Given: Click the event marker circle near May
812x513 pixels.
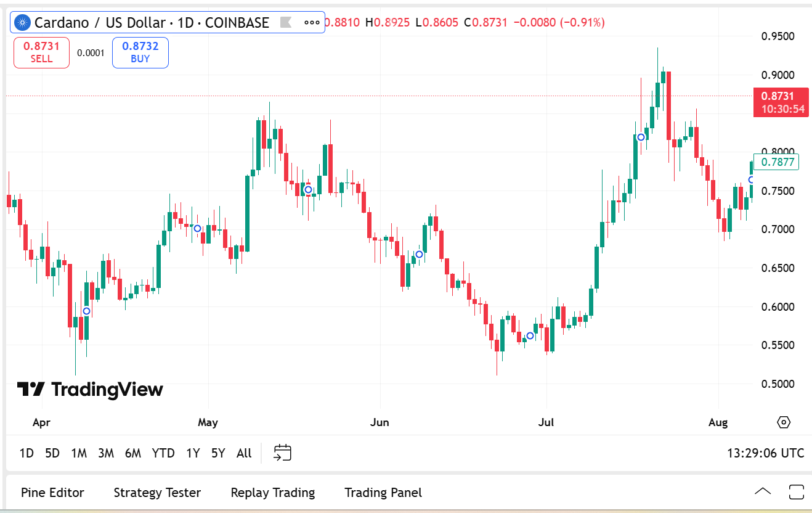Looking at the screenshot, I should tap(197, 229).
